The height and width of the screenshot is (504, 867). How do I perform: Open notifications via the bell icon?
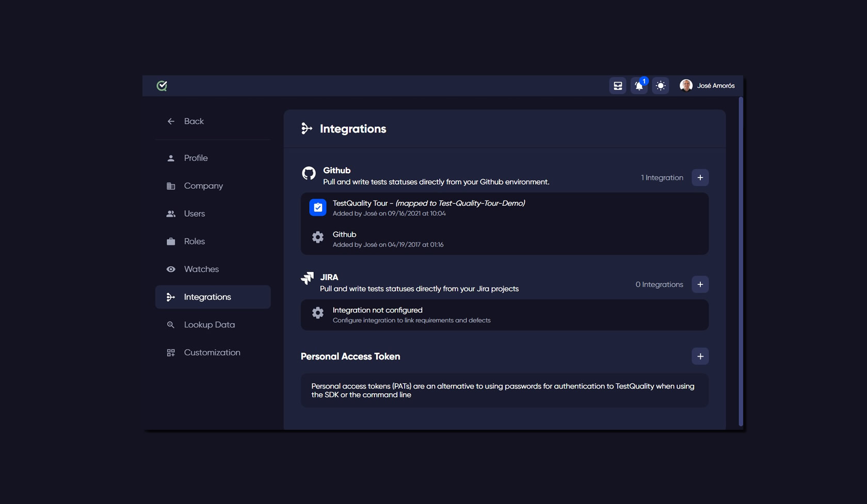tap(639, 86)
